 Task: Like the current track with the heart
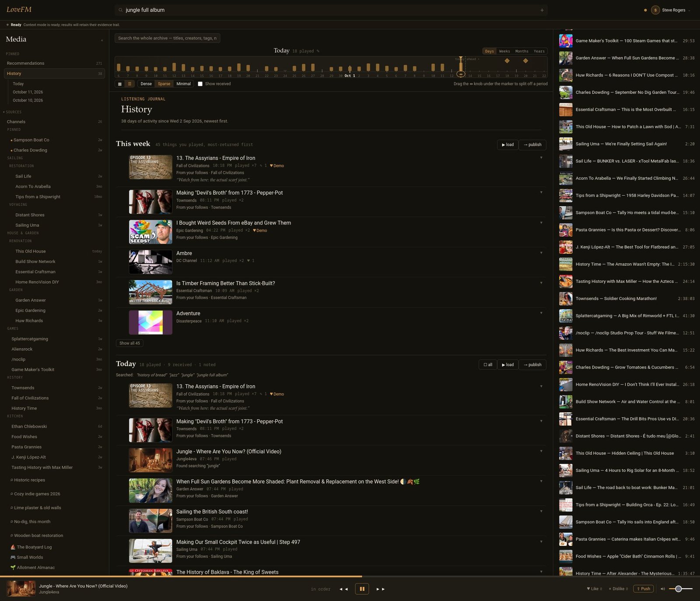[594, 589]
